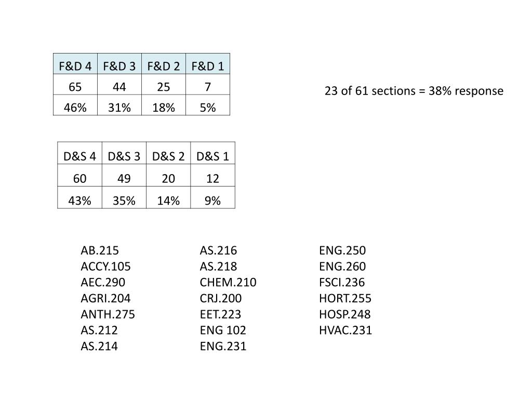Click the D&S 2 header cell

pyautogui.click(x=168, y=153)
